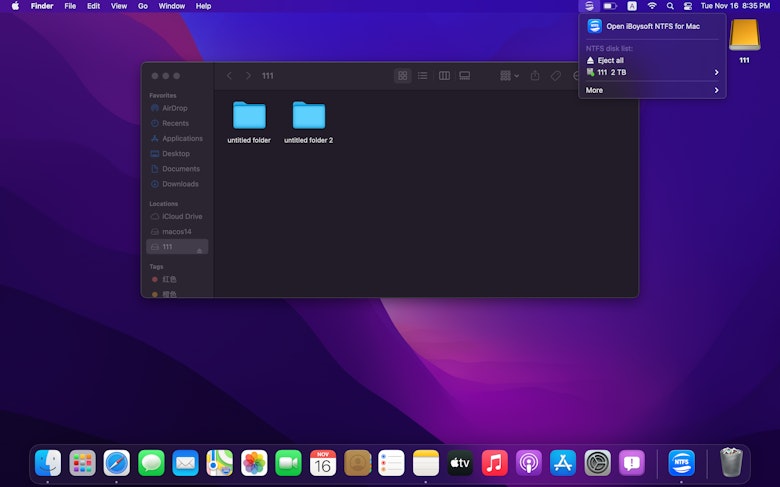Viewport: 780px width, 487px height.
Task: Open Finder from the Dock
Action: (48, 463)
